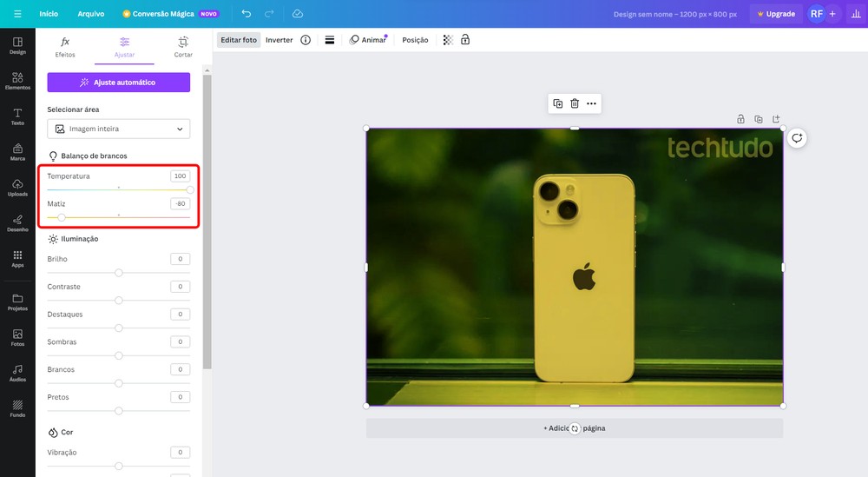Toggle the lock icon in toolbar
Screen dimensions: 868x477
tap(465, 40)
